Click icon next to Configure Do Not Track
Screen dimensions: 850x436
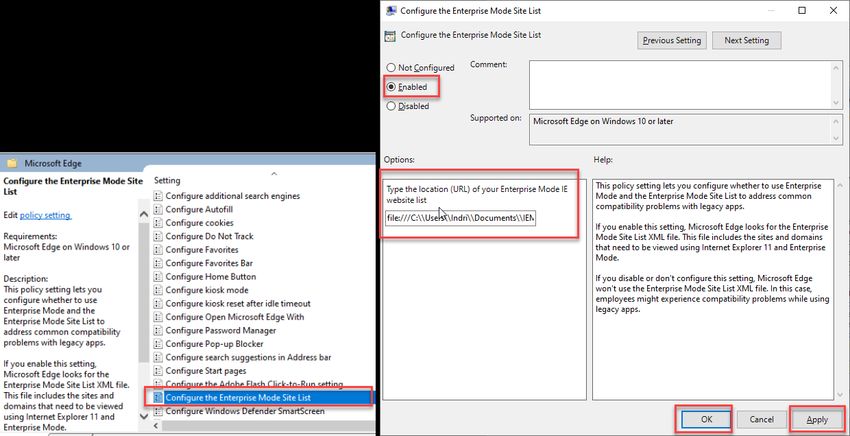pyautogui.click(x=158, y=236)
